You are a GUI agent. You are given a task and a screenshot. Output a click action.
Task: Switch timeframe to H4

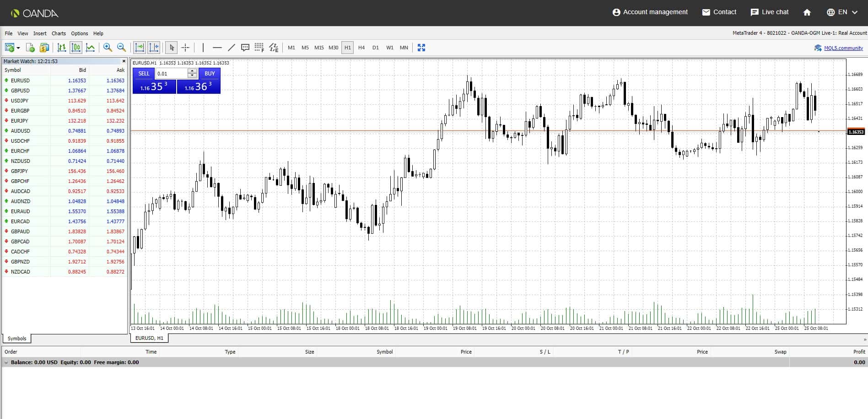tap(361, 48)
